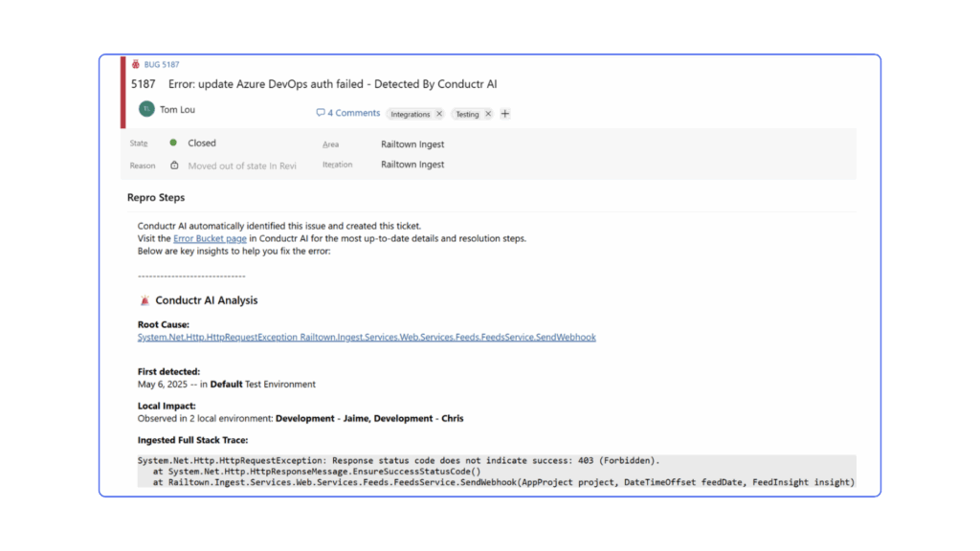Viewport: 980px width, 551px height.
Task: Click the lock icon next to Reason
Action: pos(174,165)
